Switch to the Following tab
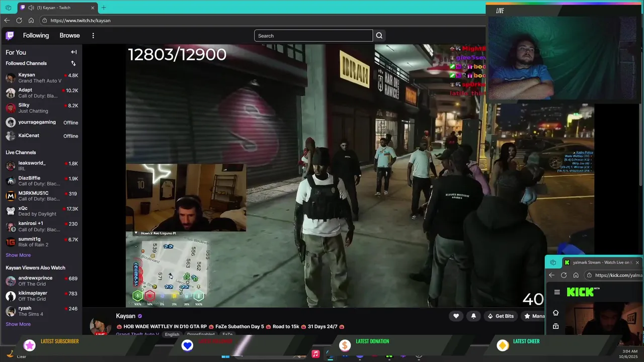 (x=36, y=35)
